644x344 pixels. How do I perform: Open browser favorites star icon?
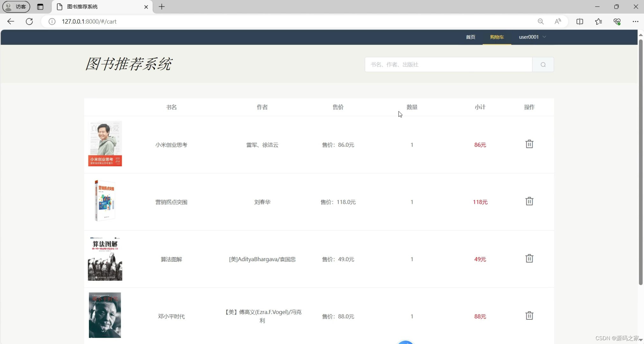coord(598,21)
